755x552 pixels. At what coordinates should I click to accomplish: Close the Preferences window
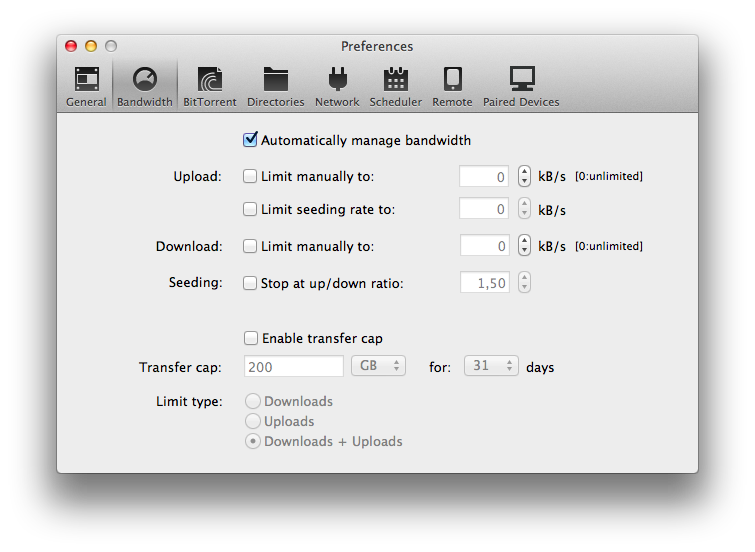71,46
